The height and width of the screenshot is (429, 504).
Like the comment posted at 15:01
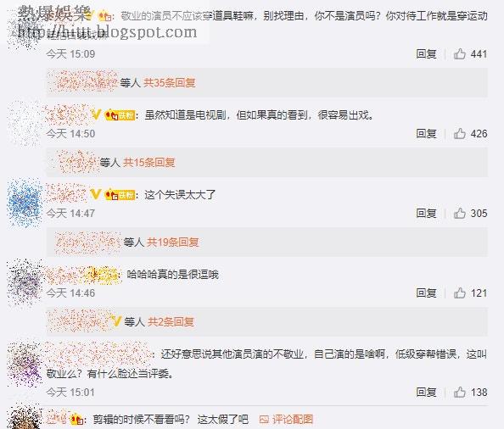[460, 392]
